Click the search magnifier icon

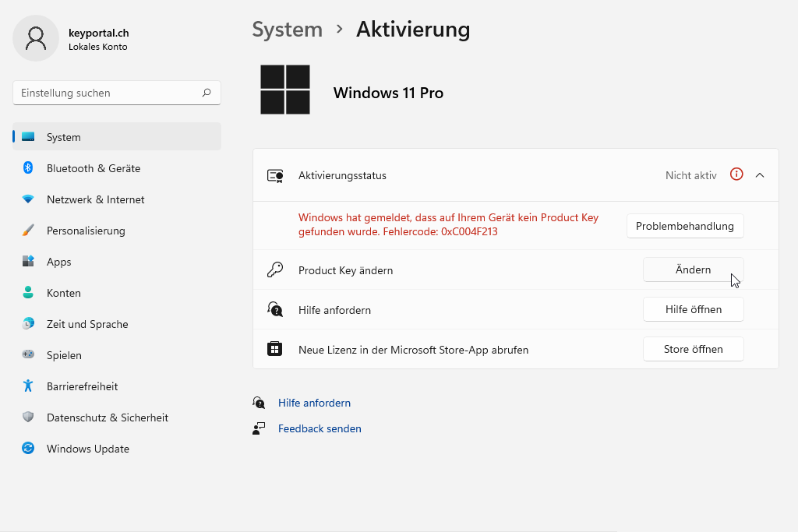(207, 93)
